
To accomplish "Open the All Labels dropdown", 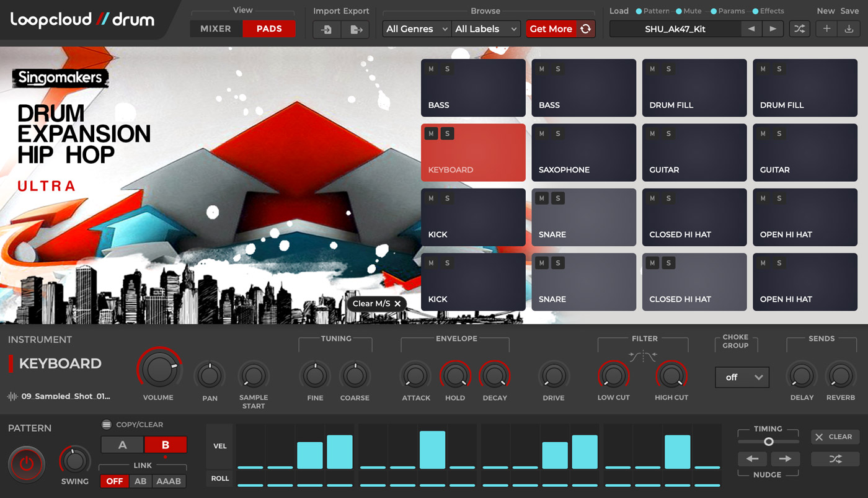I will 486,29.
